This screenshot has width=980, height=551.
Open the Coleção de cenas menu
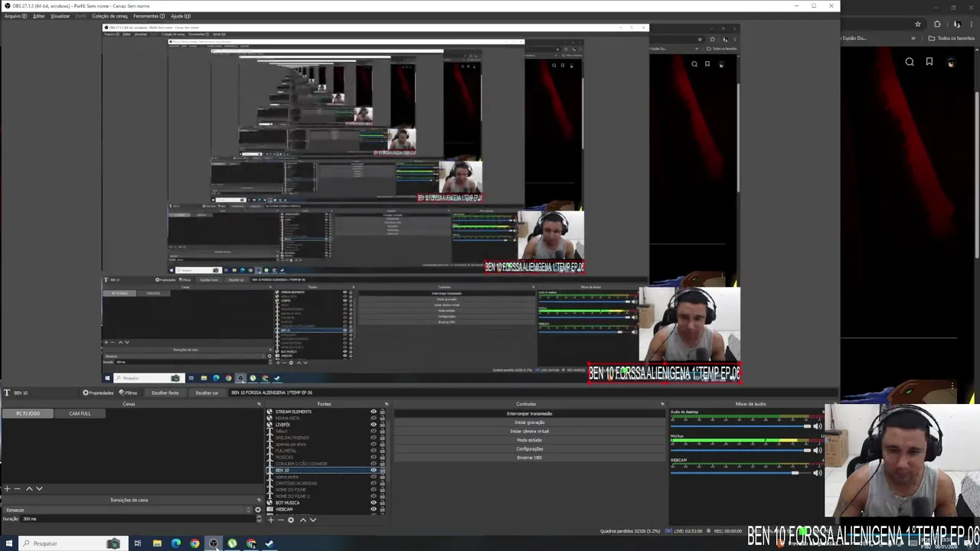(x=109, y=16)
